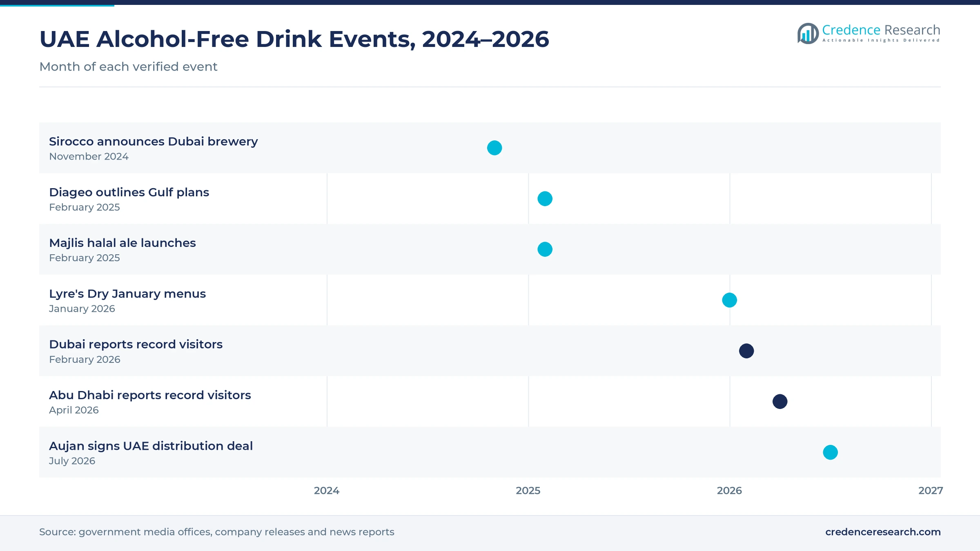The width and height of the screenshot is (980, 551).
Task: Click 'Diageo outlines Gulf plans' label
Action: pos(129,192)
